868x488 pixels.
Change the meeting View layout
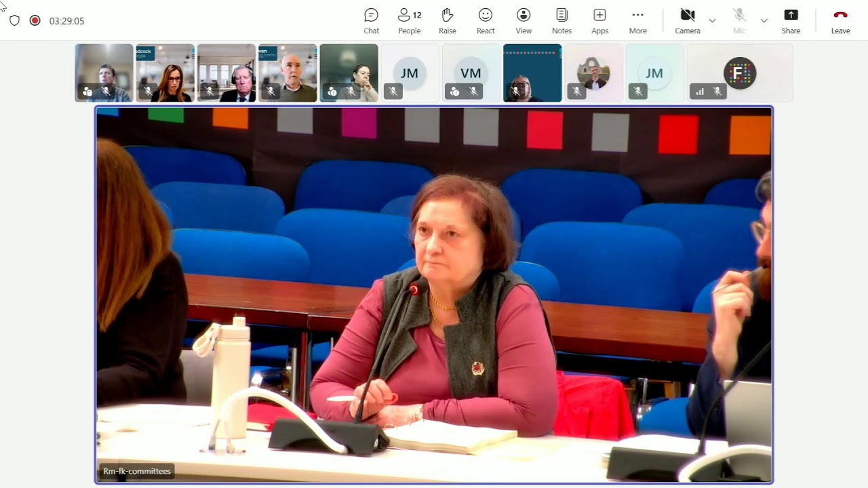tap(524, 21)
